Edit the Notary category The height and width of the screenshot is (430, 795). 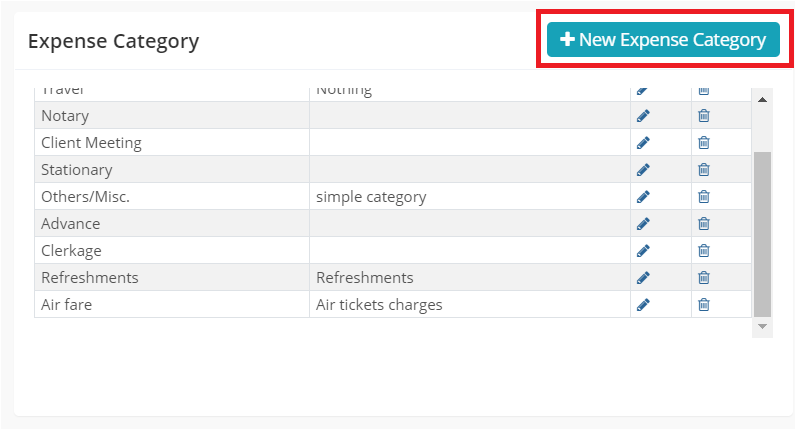(643, 116)
